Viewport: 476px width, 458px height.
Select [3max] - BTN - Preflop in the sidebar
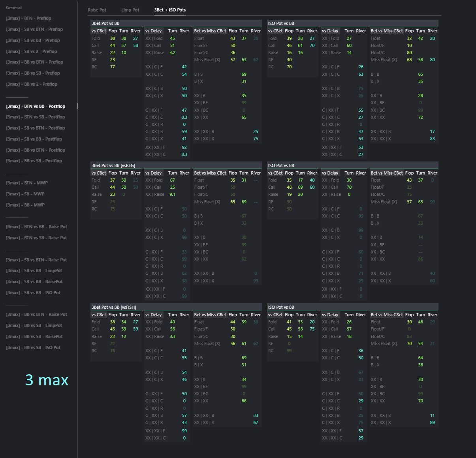28,18
